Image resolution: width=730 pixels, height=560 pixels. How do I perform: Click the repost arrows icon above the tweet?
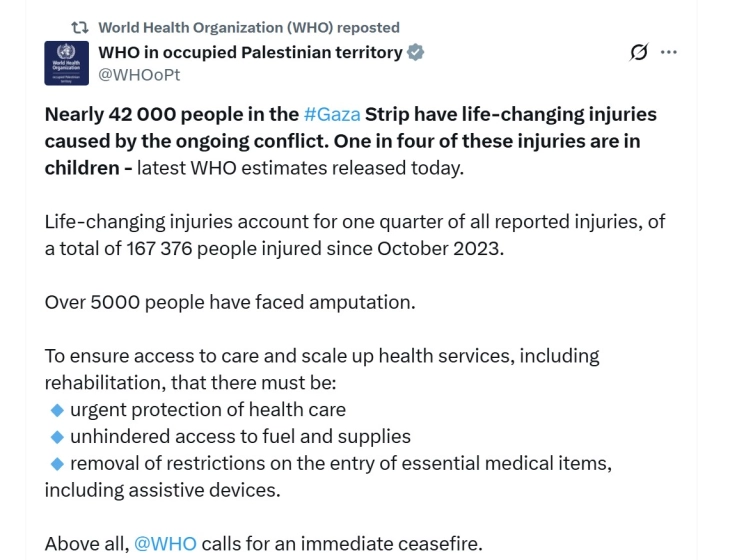[x=79, y=28]
